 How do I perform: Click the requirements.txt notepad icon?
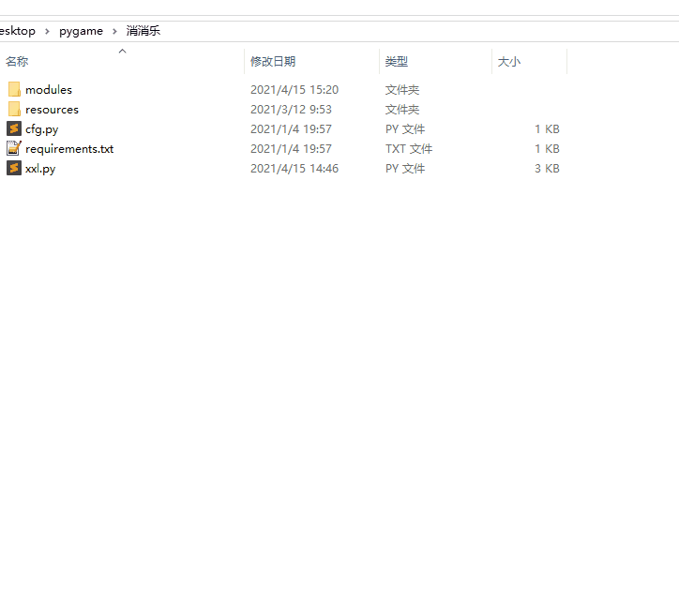click(14, 149)
